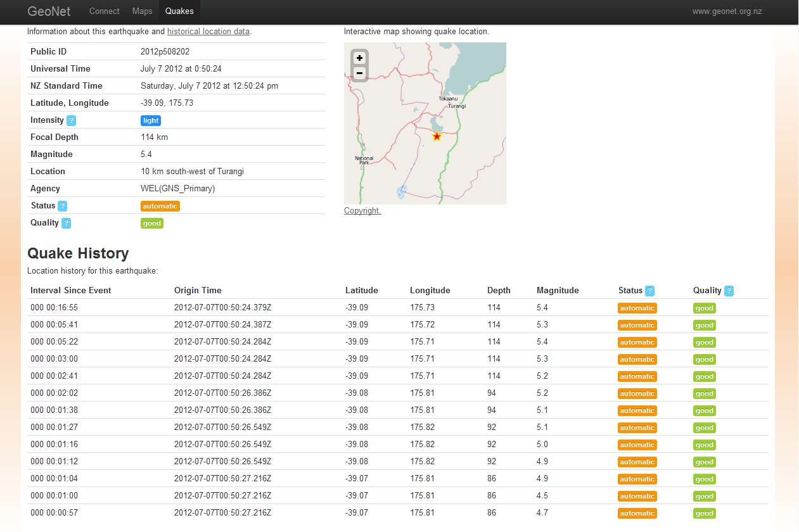Visit www.geonet.org.nz link in header
799x532 pixels.
pos(726,11)
